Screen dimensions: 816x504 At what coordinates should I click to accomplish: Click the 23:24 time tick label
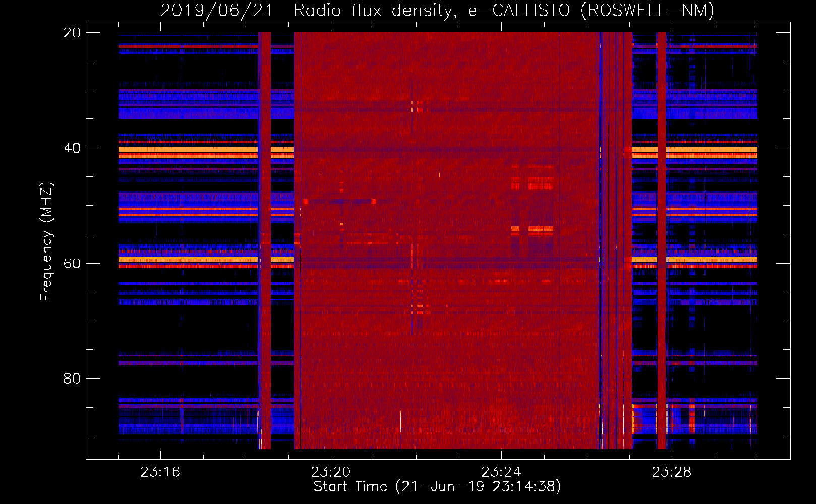click(x=501, y=472)
